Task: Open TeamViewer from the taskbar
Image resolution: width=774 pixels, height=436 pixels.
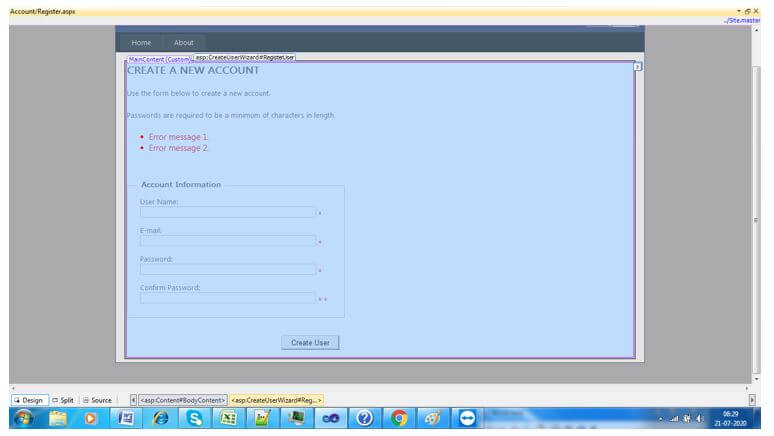Action: pyautogui.click(x=467, y=419)
